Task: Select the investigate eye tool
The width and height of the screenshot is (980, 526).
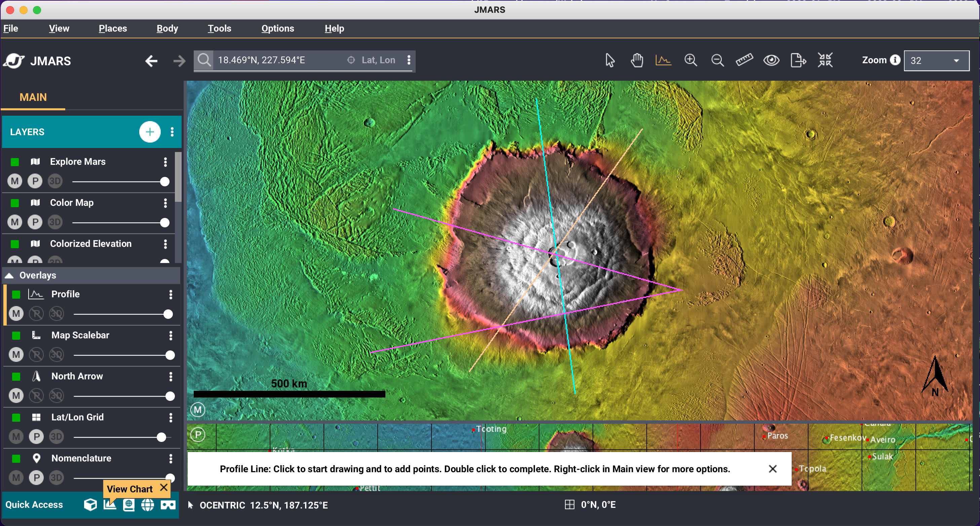Action: (x=771, y=60)
